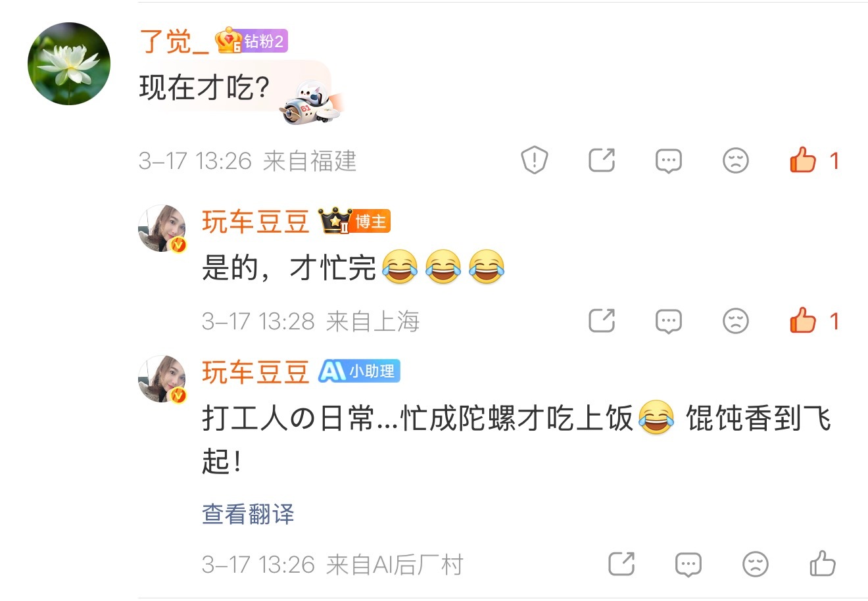Share the AI 小助理 comment
Viewport: 868px width, 601px height.
point(621,564)
